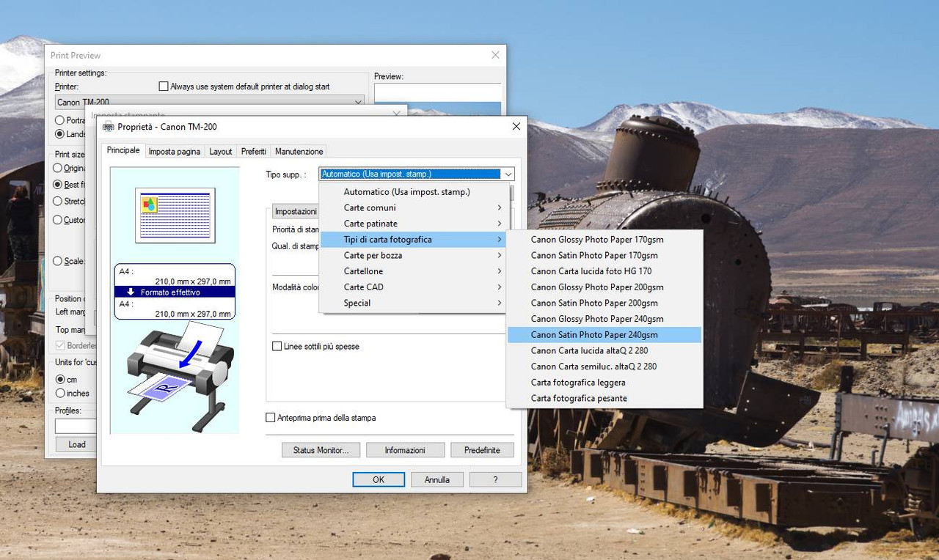
Task: Enable Anteprima prima della stampa checkbox
Action: [x=271, y=418]
